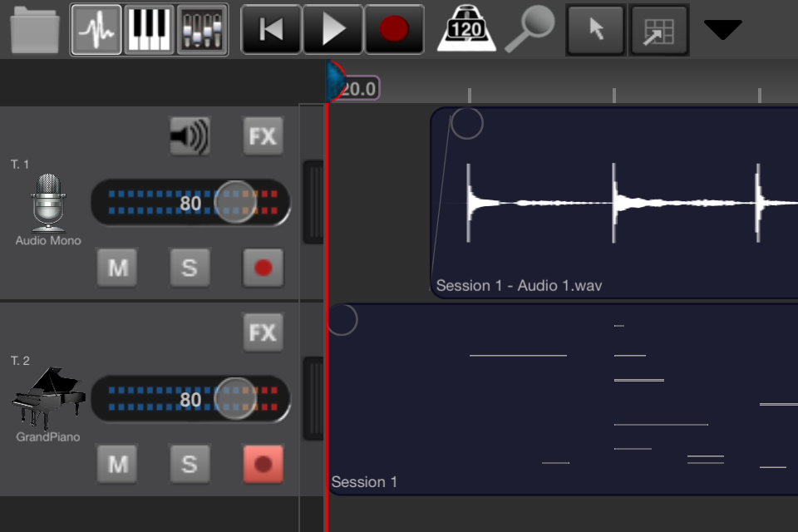The image size is (798, 532).
Task: Rewind to the start of song
Action: (271, 29)
